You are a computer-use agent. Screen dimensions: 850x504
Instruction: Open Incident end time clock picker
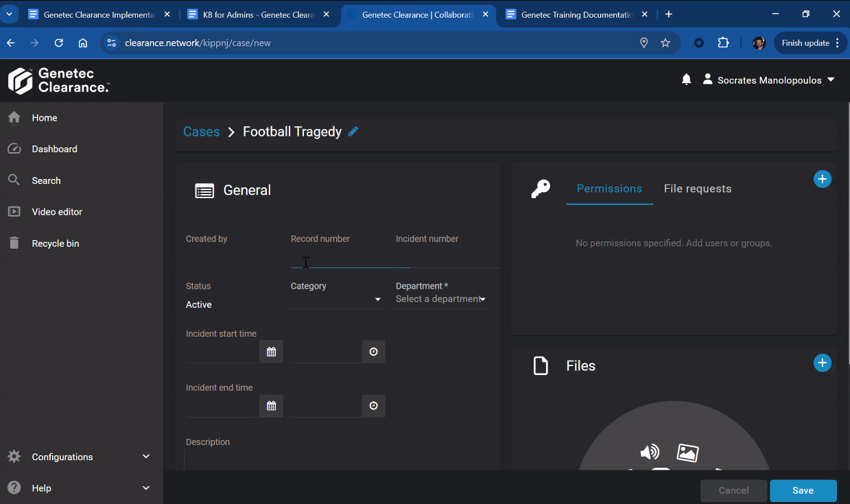[373, 406]
